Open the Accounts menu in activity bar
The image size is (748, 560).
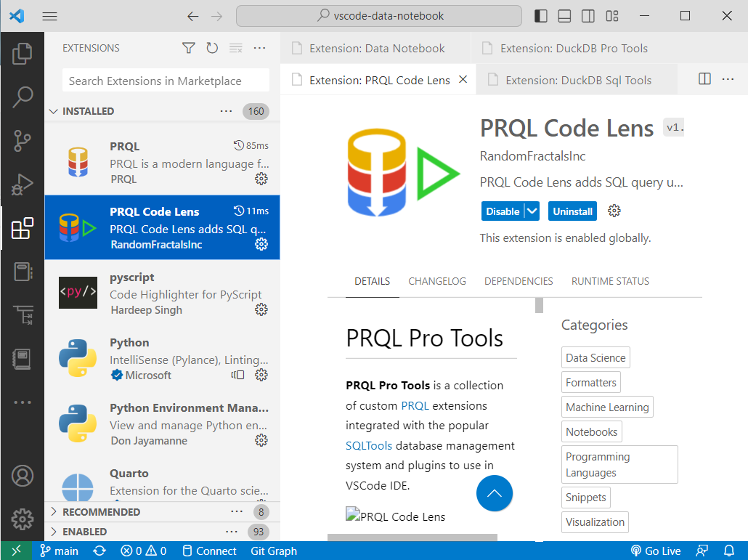coord(22,476)
